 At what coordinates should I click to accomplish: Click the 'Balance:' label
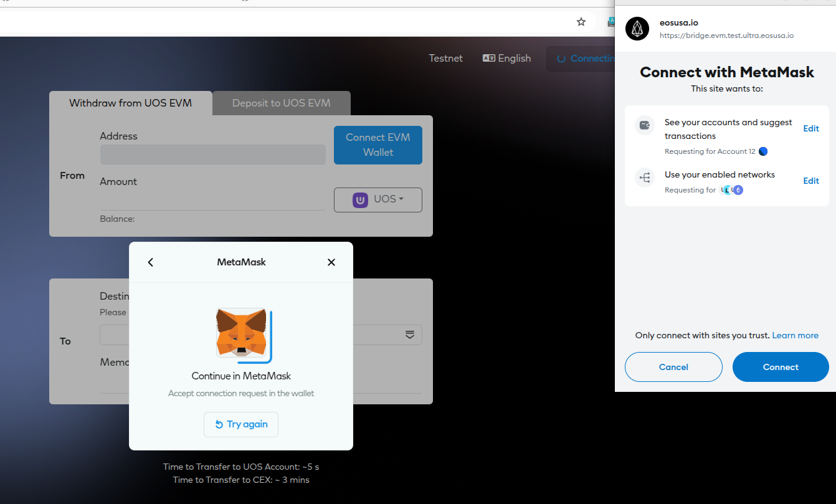pos(117,219)
